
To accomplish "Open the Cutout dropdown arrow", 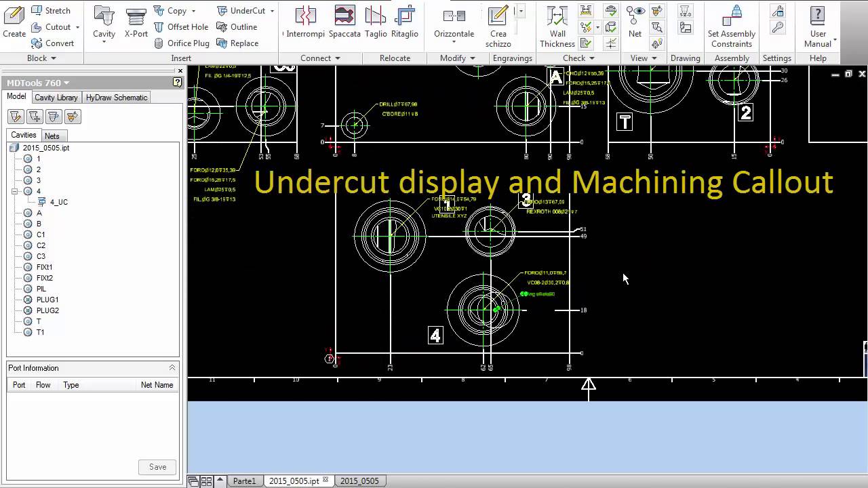I will tap(77, 27).
